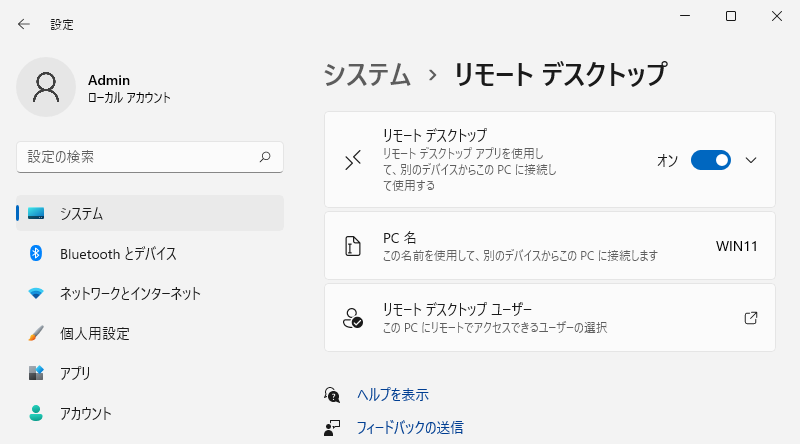The image size is (800, 444).
Task: Click the アカウント person icon
Action: (36, 413)
